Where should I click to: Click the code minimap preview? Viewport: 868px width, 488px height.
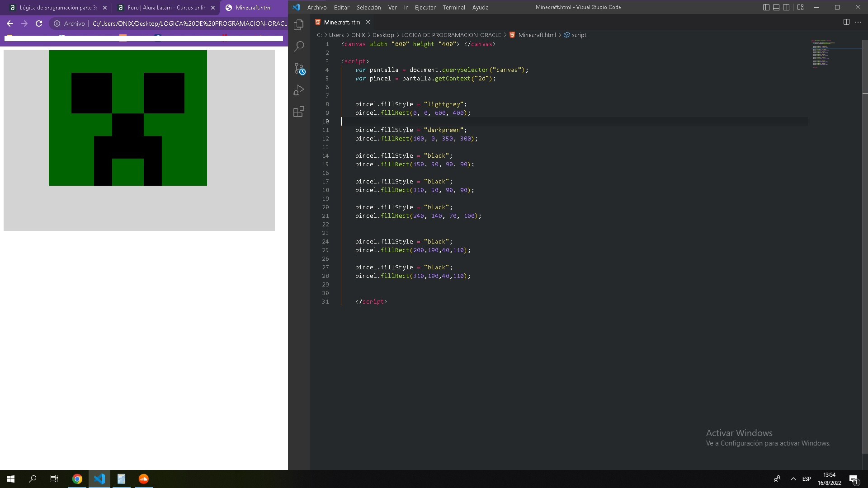click(x=823, y=53)
